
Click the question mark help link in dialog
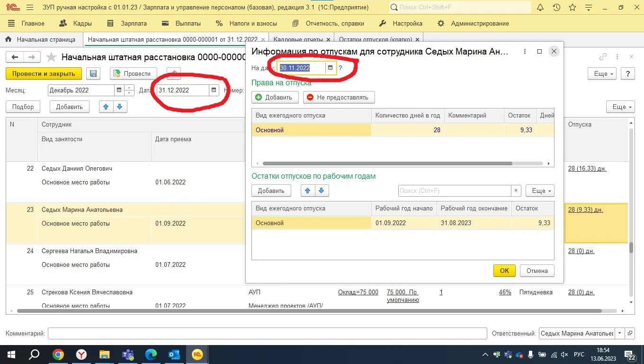tap(340, 68)
